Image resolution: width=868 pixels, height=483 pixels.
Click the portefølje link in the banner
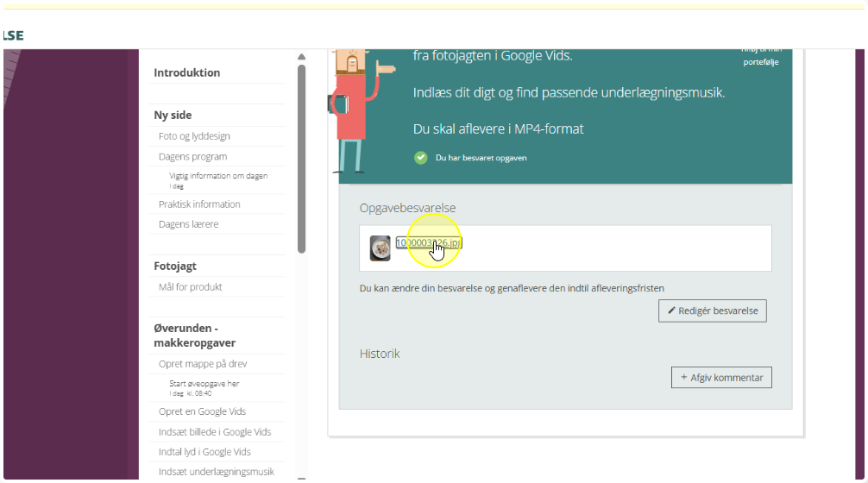point(761,62)
